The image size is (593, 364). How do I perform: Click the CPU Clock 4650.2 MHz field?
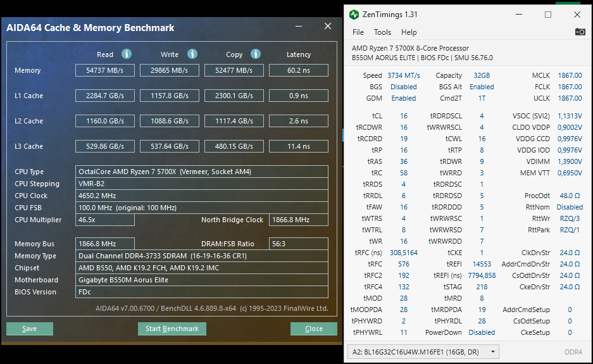(x=202, y=196)
